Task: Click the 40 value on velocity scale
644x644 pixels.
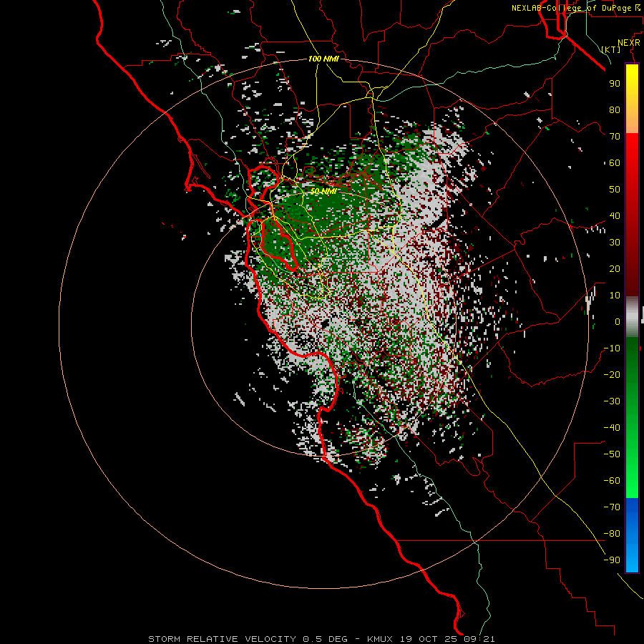Action: pos(615,215)
